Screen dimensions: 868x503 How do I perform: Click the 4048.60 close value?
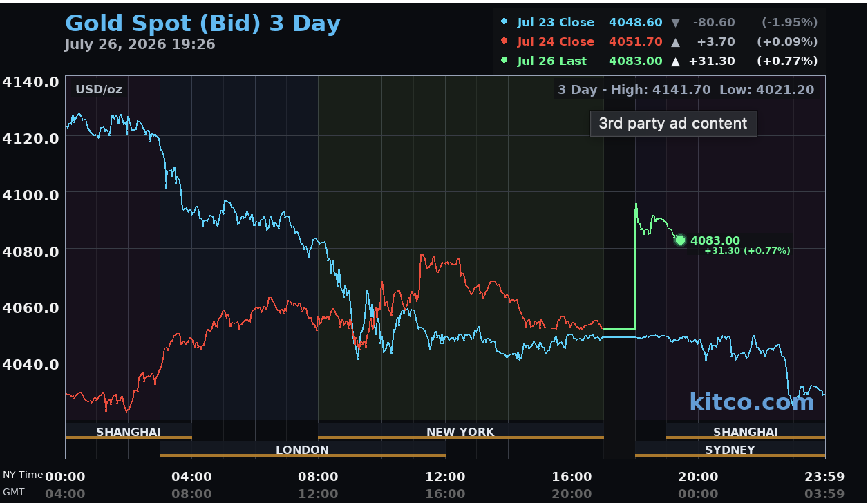click(x=635, y=22)
